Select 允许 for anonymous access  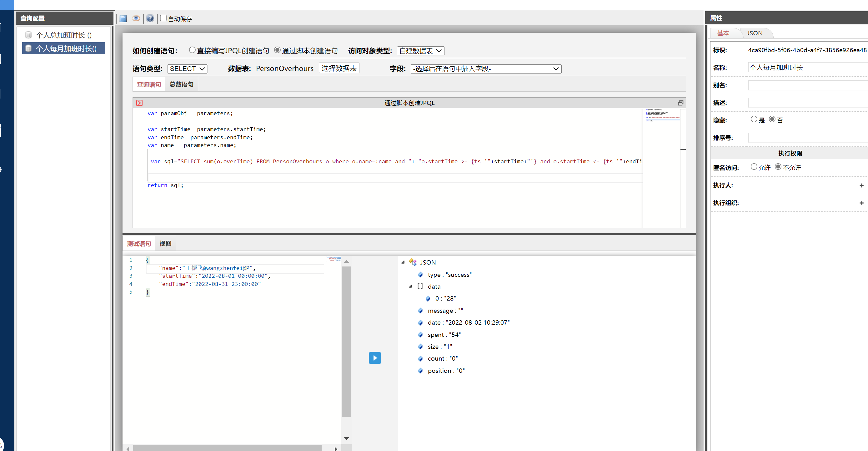pos(754,167)
